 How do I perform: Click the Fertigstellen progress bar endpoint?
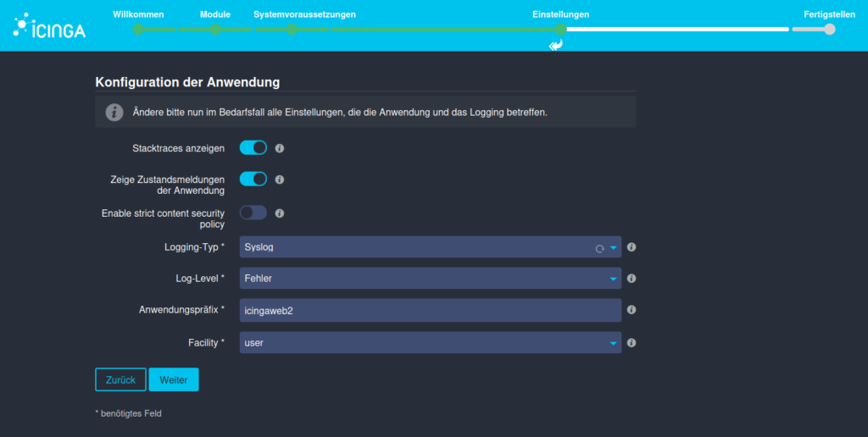[829, 29]
